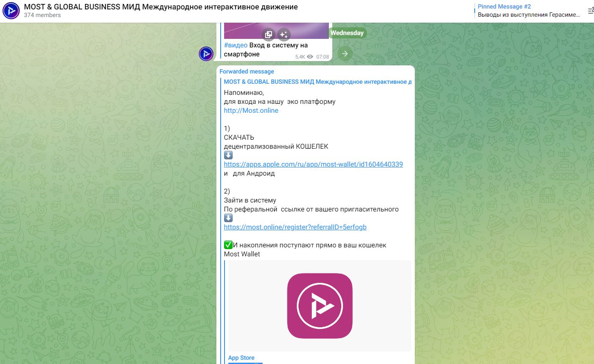
Task: Click the Forwarded message label
Action: coord(247,72)
